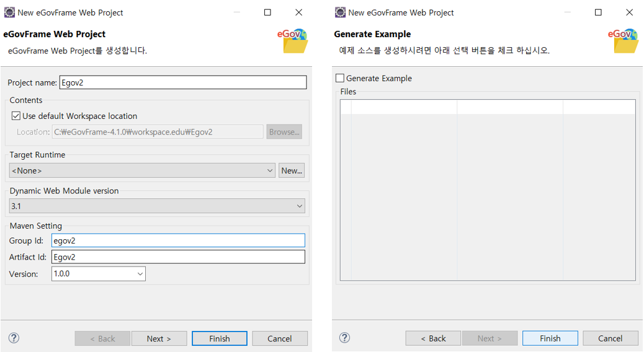Screen dimensions: 644x352
Task: Open the Version 1.0.0 combo box
Action: (99, 274)
